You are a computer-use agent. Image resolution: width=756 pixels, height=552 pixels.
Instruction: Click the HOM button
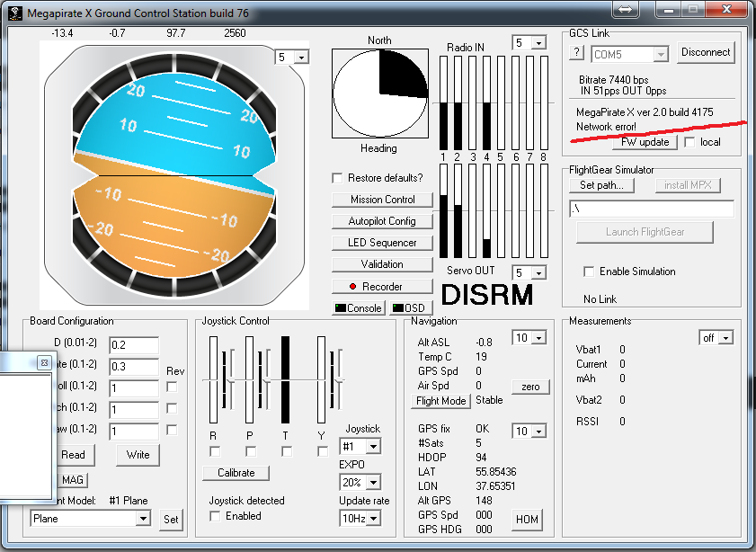tap(527, 520)
